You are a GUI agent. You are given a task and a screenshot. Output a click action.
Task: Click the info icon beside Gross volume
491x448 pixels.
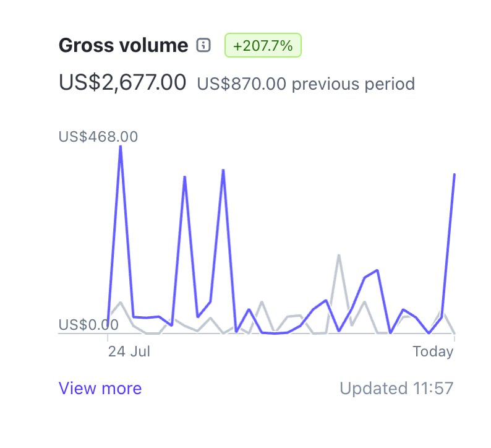tap(203, 45)
